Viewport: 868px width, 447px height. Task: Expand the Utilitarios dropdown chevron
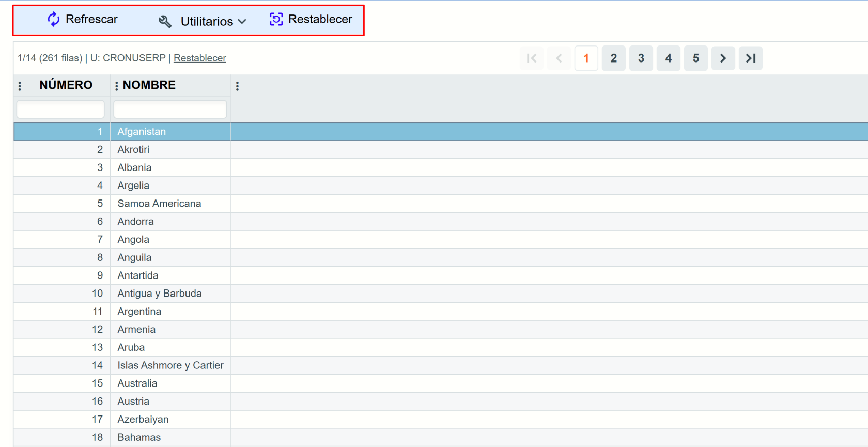242,22
